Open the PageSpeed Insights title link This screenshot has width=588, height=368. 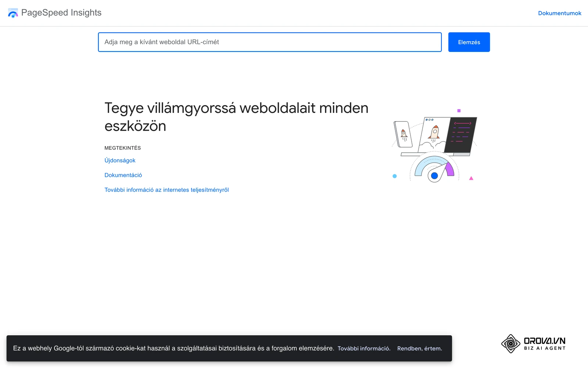click(x=61, y=13)
